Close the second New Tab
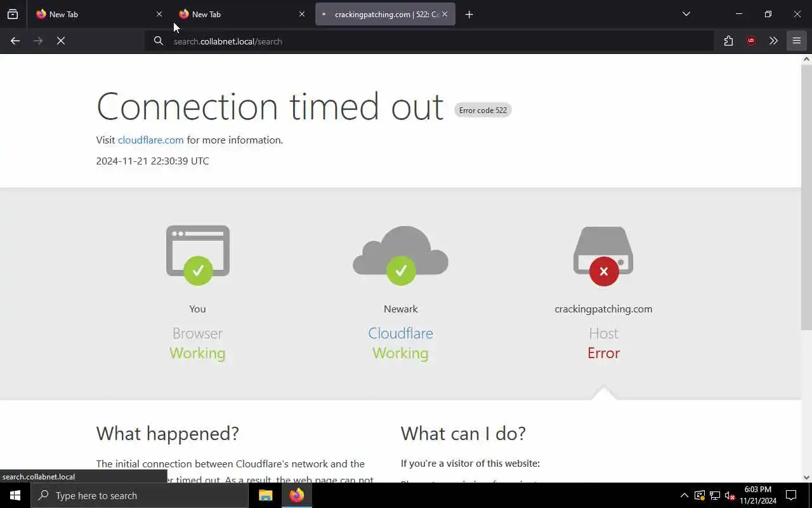812x508 pixels. click(302, 14)
